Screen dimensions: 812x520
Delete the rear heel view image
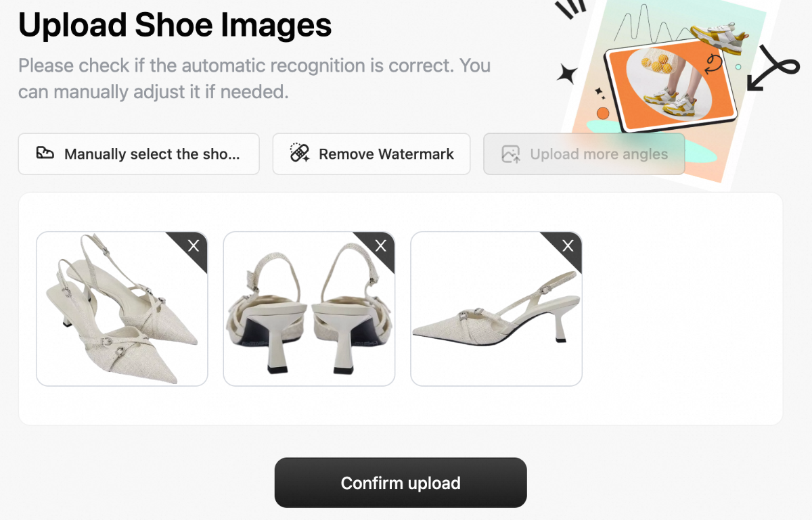[381, 245]
